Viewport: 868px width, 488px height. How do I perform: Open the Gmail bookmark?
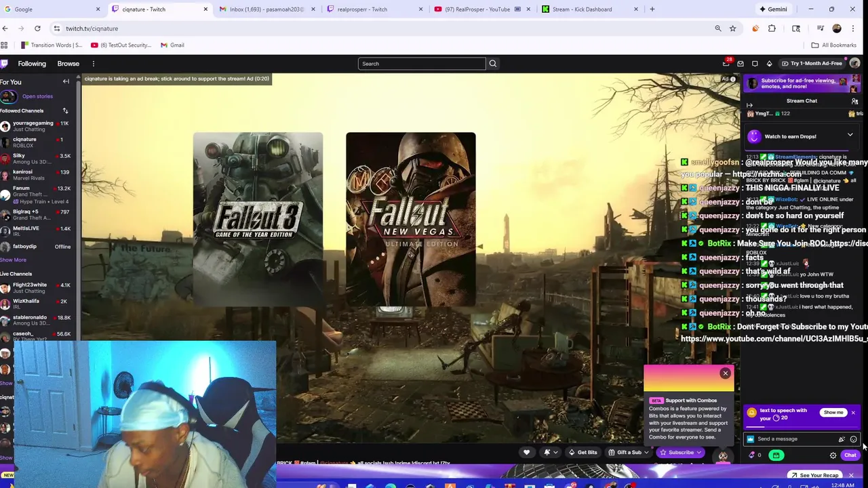[172, 45]
